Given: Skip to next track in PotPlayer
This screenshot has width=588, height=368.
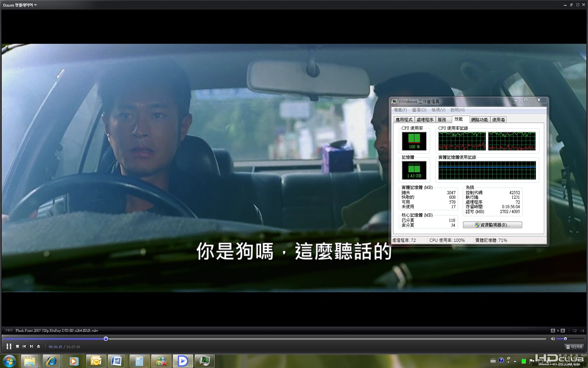Looking at the screenshot, I should [x=31, y=346].
